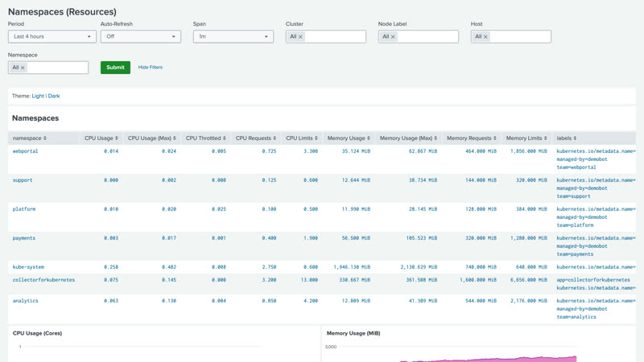The height and width of the screenshot is (362, 644).
Task: Remove the All tag from Namespace filter
Action: (x=23, y=68)
